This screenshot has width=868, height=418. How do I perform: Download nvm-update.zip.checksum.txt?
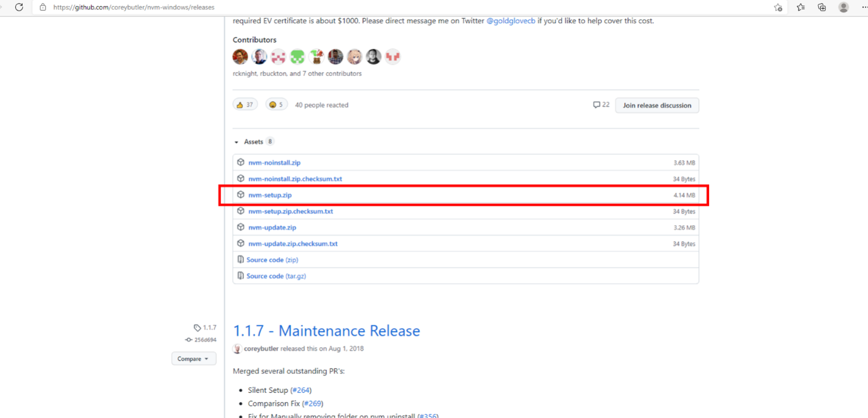[293, 244]
